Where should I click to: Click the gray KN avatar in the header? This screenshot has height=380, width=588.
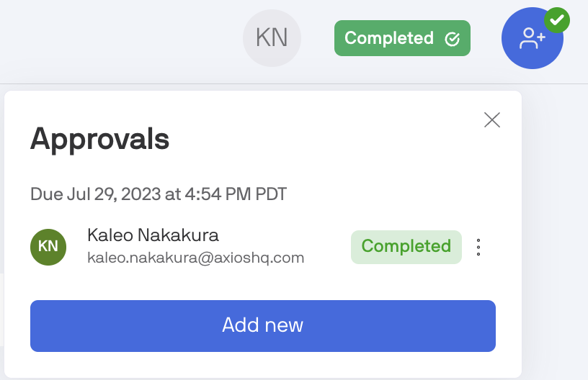tap(272, 38)
